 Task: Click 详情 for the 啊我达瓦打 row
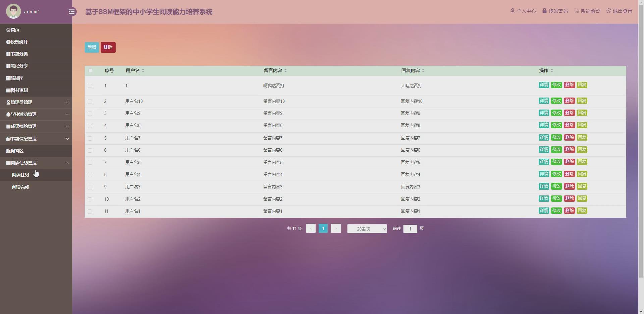click(x=544, y=85)
